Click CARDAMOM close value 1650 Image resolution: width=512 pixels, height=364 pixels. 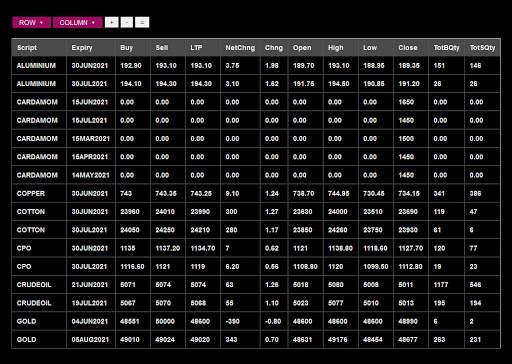[406, 102]
